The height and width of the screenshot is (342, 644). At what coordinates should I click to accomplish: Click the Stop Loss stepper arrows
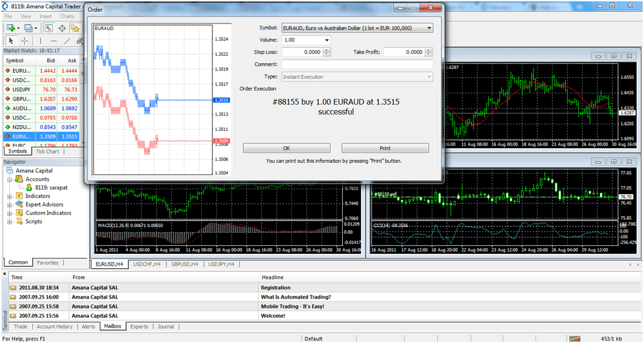click(x=326, y=52)
